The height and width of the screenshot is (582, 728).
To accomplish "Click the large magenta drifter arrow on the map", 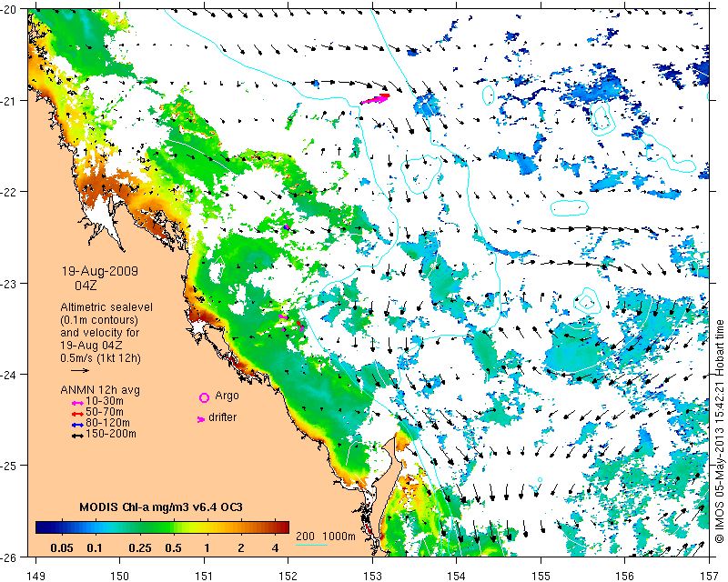I will (375, 99).
